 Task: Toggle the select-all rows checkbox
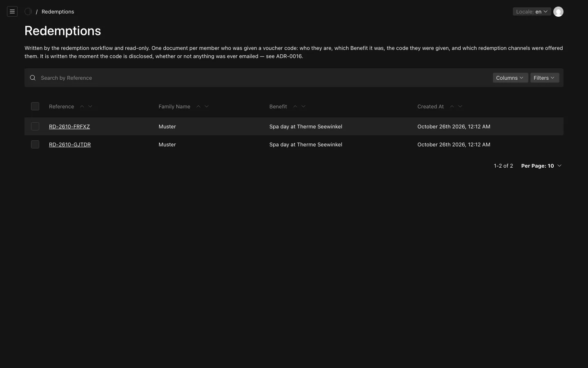pos(35,106)
